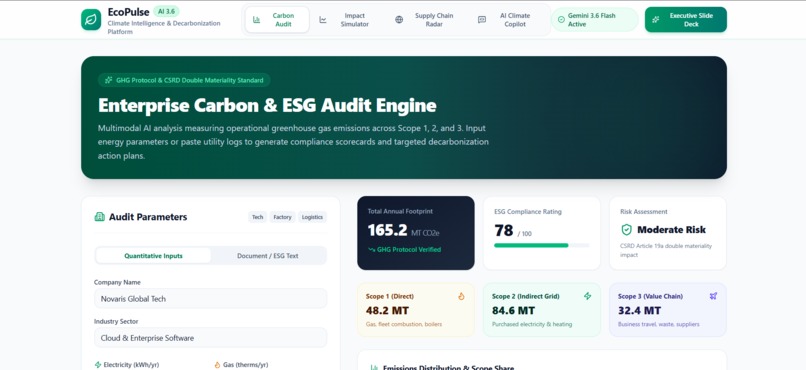Viewport: 806px width, 370px height.
Task: Select the Quantitative Inputs tab
Action: click(x=153, y=255)
